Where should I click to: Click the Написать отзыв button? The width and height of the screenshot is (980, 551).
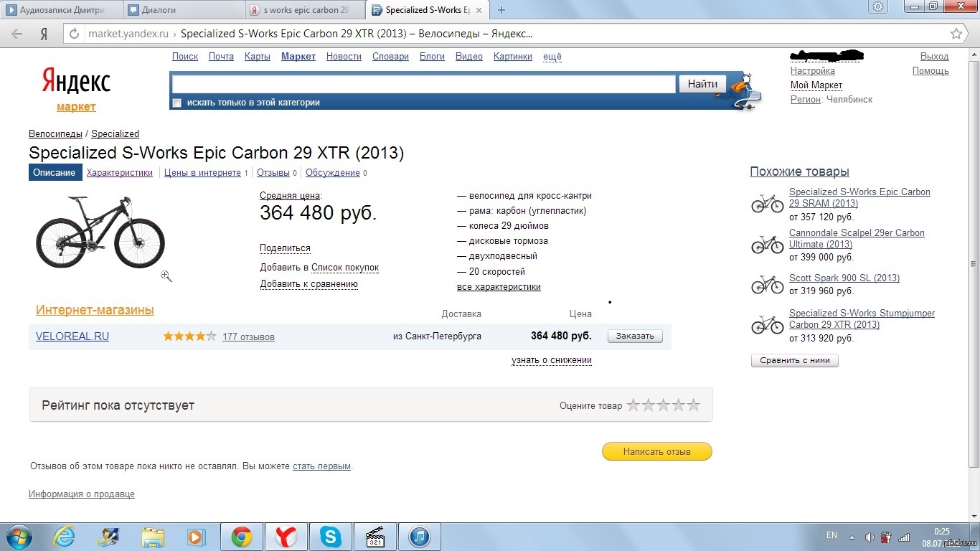coord(657,451)
